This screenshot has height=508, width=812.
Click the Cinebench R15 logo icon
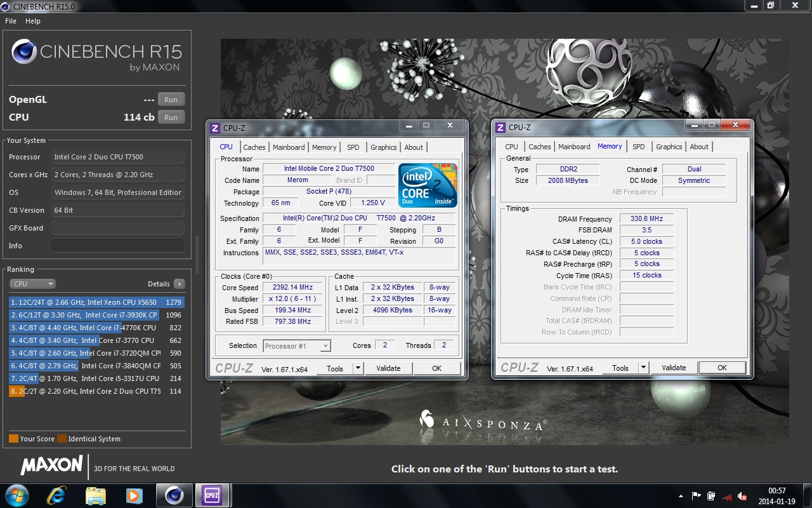23,53
